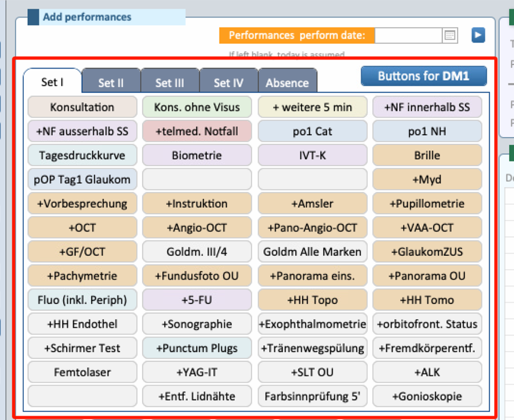
Task: Click the +Pachymetrie button
Action: (82, 276)
